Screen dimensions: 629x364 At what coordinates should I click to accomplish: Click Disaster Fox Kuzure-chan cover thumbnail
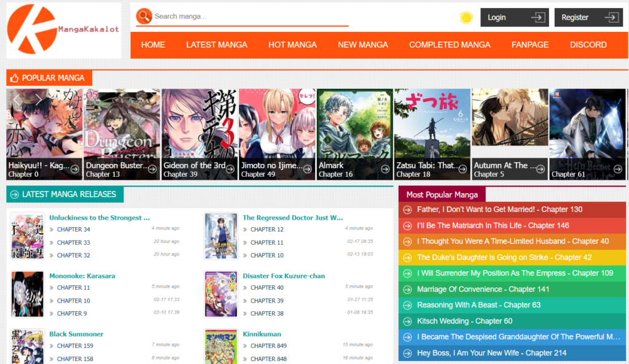221,294
